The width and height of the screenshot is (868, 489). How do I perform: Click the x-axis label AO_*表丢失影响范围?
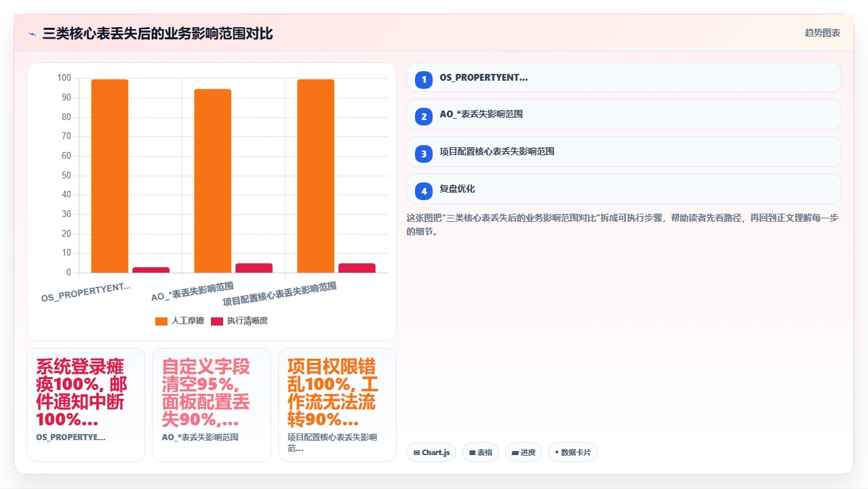[x=193, y=291]
